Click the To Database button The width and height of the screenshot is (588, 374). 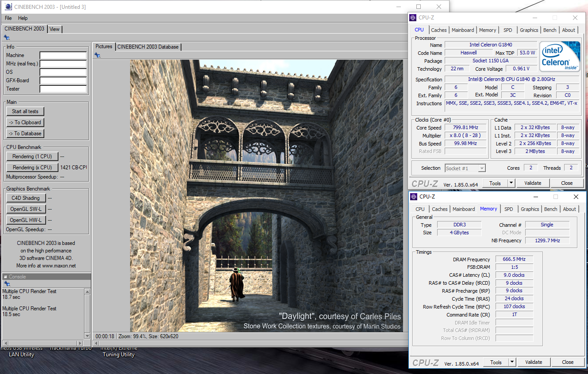25,134
